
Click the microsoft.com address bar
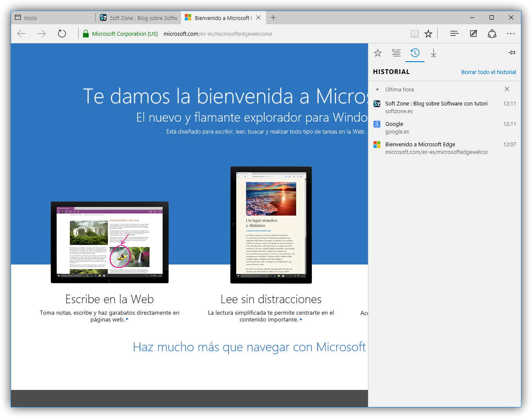pos(218,34)
